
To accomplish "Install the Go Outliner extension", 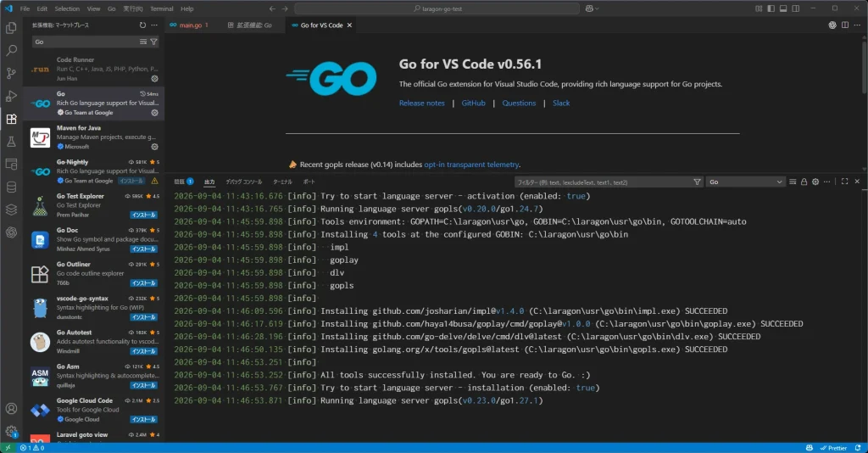I will coord(144,283).
